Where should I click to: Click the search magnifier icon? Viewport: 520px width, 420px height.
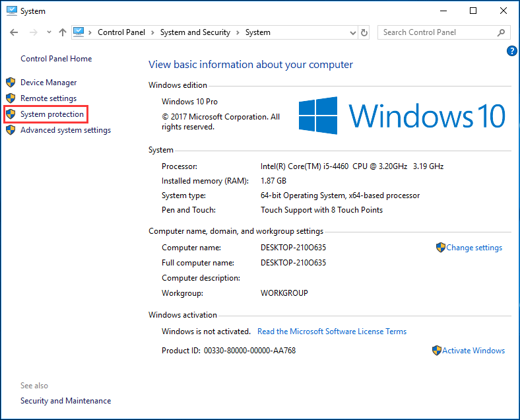pos(501,32)
